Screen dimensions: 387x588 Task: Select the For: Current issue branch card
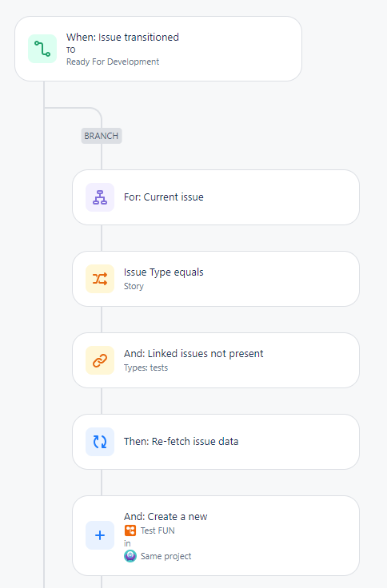pyautogui.click(x=216, y=197)
